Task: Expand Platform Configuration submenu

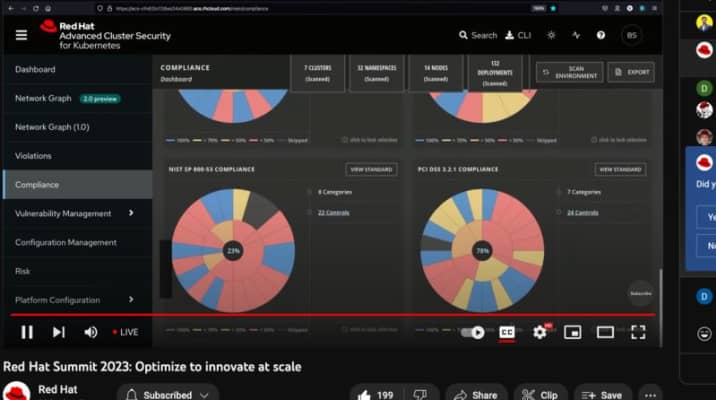Action: (131, 299)
